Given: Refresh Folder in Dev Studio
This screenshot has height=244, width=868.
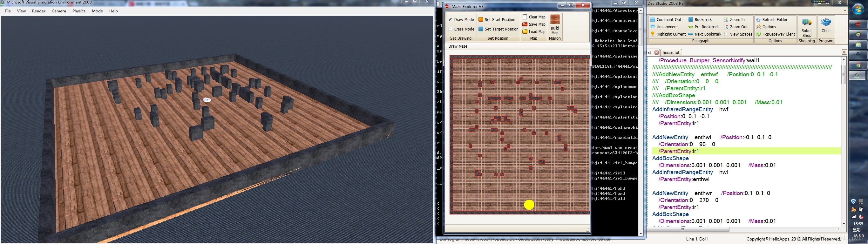Looking at the screenshot, I should [772, 20].
